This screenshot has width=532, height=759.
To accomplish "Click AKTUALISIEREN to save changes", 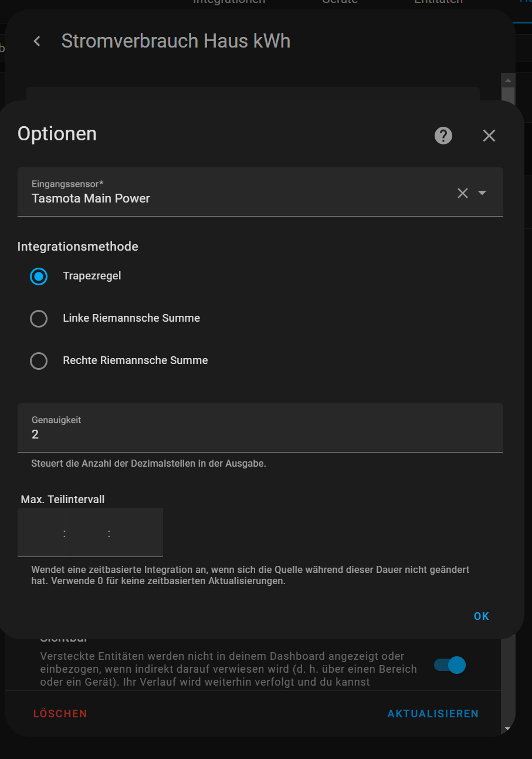I will click(433, 714).
